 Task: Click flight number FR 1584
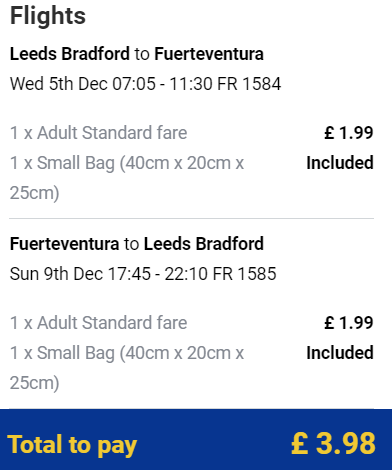pos(249,83)
